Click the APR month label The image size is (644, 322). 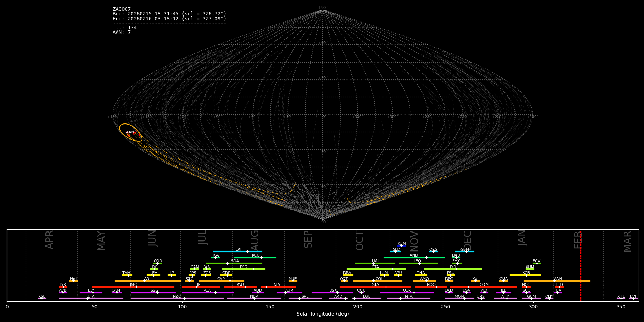pos(49,240)
